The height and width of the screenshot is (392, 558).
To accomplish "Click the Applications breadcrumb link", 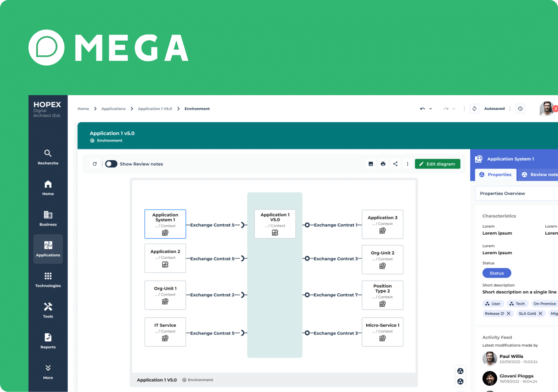I will 113,109.
